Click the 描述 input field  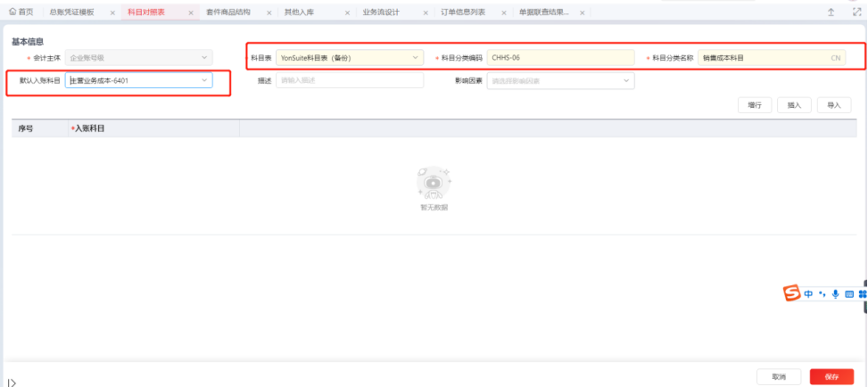pos(350,80)
